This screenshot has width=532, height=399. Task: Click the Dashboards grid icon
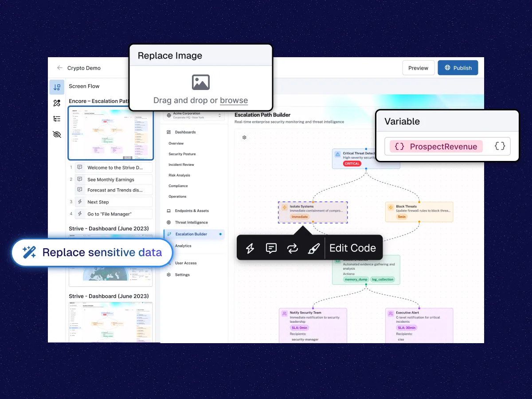169,132
